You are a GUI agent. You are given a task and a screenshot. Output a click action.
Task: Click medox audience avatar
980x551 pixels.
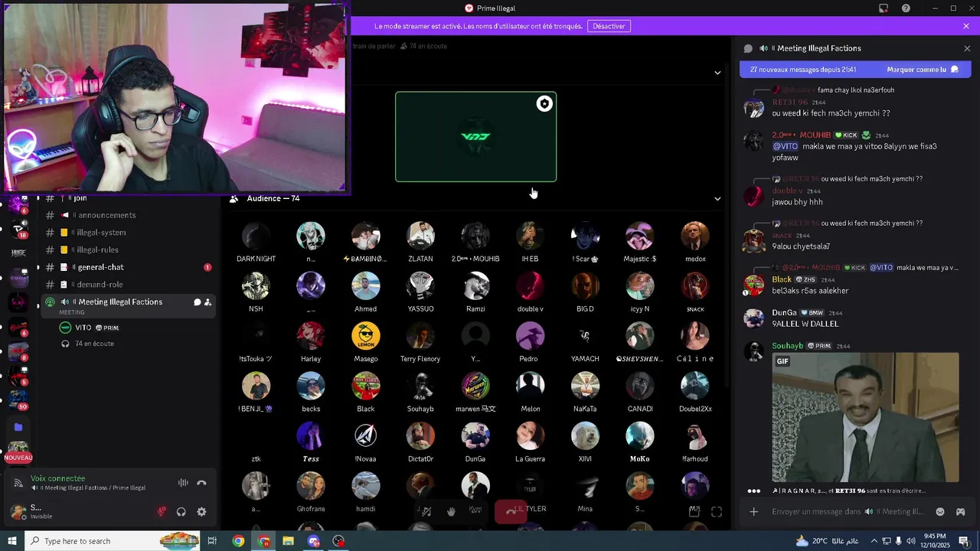tap(695, 236)
